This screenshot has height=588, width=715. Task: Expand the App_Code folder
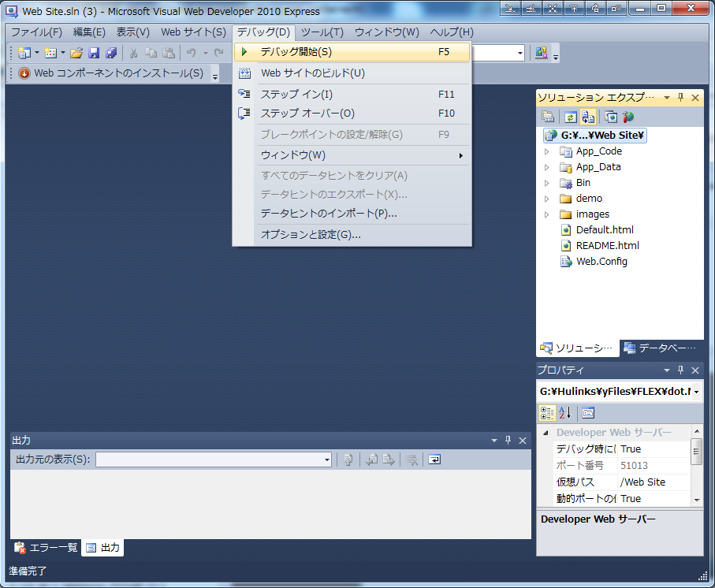[x=547, y=151]
